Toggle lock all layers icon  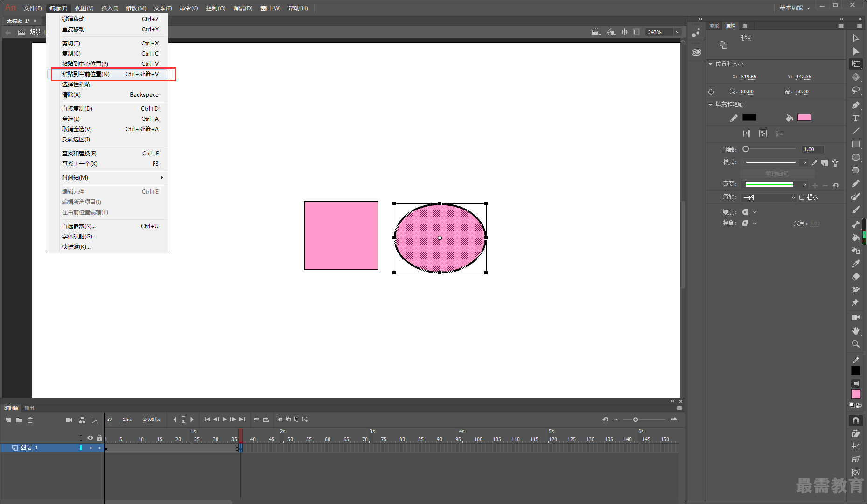99,438
